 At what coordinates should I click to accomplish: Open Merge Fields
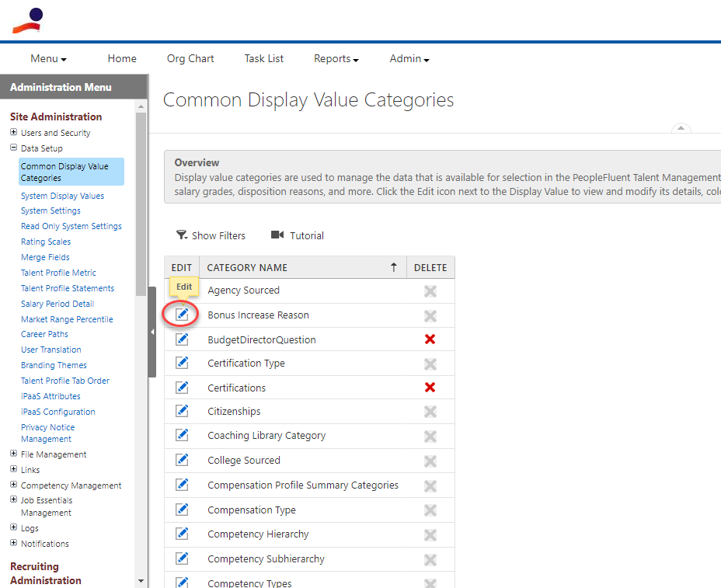click(x=45, y=257)
